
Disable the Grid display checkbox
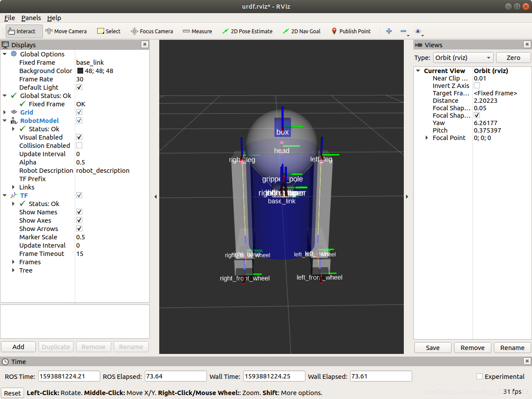pos(79,112)
